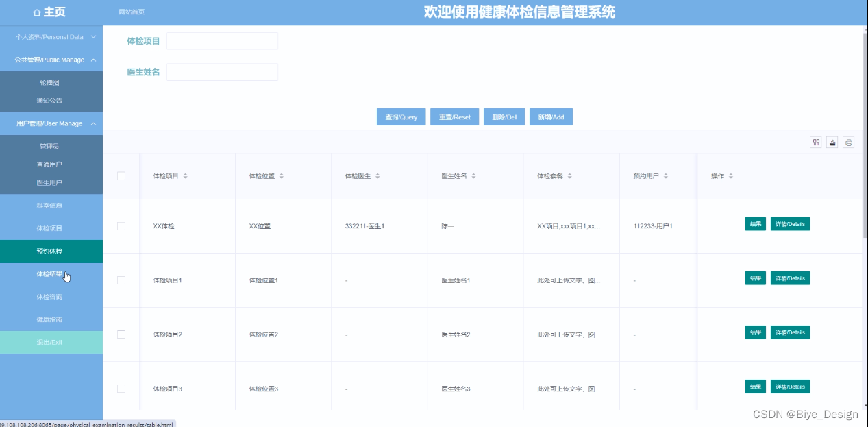Focus the 医生姓名 search input
Screen dimensions: 868x427
pyautogui.click(x=222, y=72)
